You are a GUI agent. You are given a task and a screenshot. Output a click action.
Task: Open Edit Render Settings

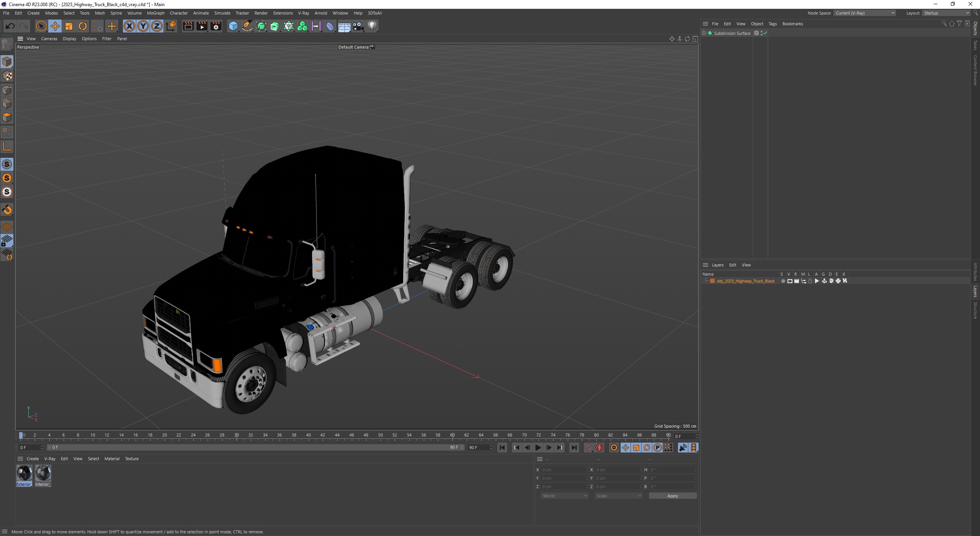(x=216, y=26)
